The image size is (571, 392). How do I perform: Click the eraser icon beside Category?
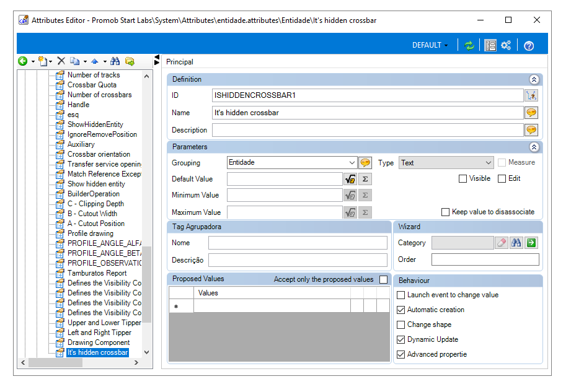pyautogui.click(x=501, y=243)
